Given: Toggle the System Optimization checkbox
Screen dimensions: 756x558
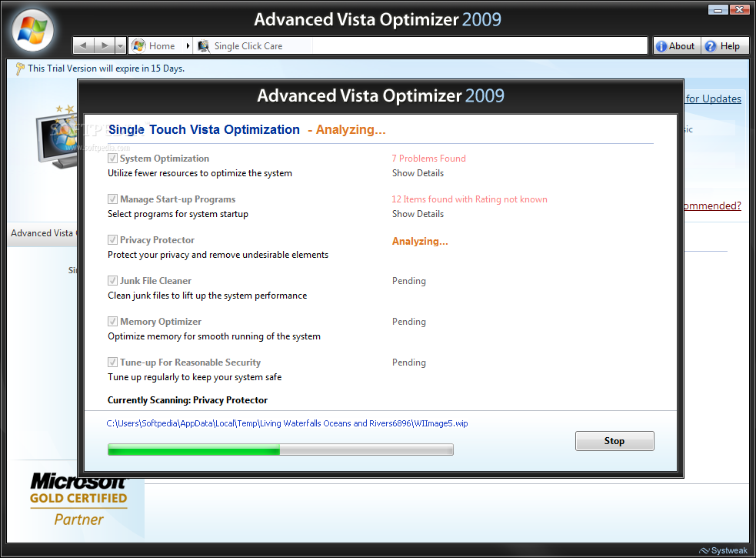Looking at the screenshot, I should pos(112,159).
